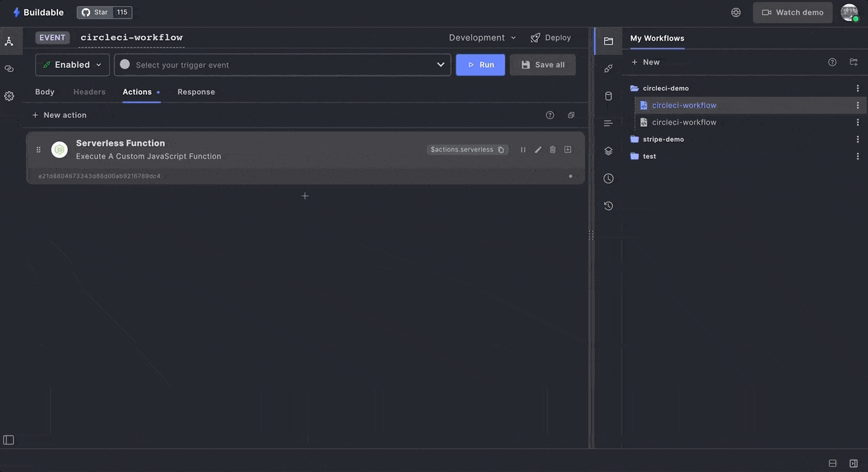Image resolution: width=868 pixels, height=472 pixels.
Task: Delete the Serverless Function action
Action: click(x=552, y=150)
